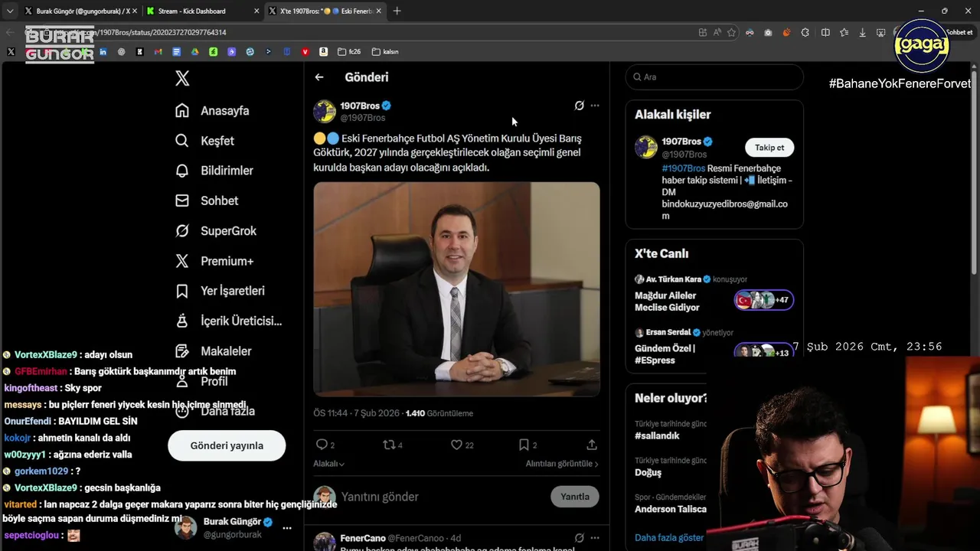Open the fc26 bookmarks folder

(349, 52)
